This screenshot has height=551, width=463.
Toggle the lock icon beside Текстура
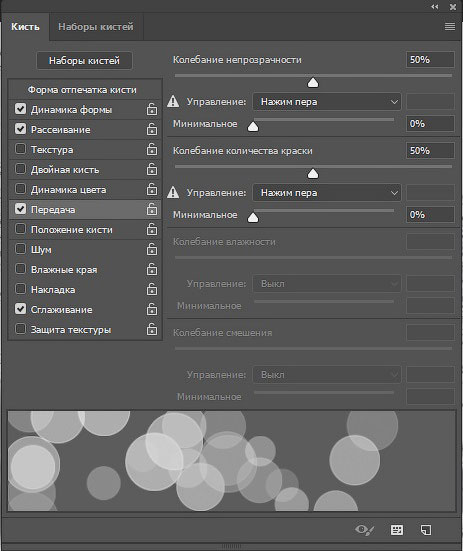click(152, 149)
